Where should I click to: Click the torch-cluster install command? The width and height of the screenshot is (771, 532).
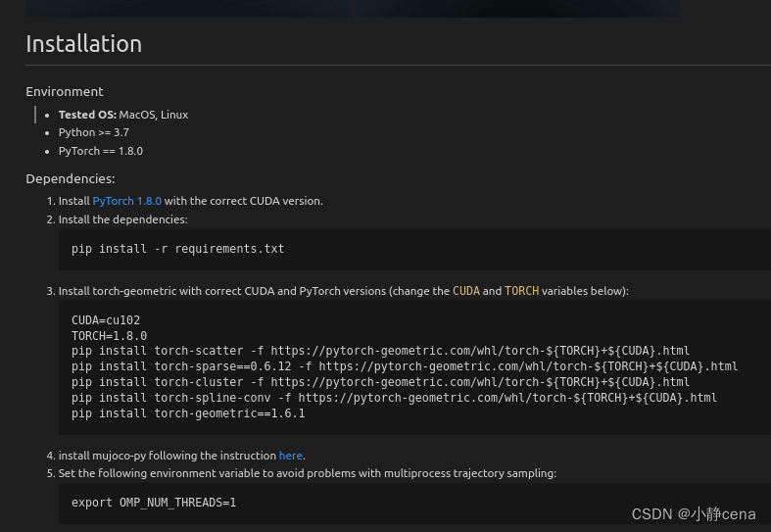coord(380,382)
